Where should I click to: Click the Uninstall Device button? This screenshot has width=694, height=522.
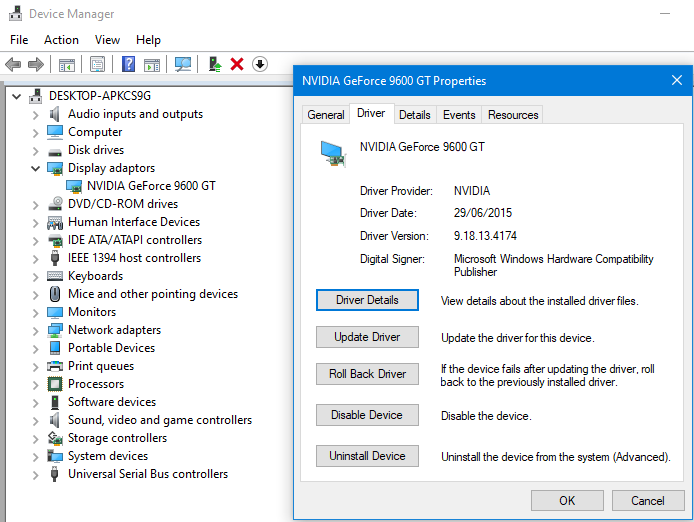click(367, 456)
